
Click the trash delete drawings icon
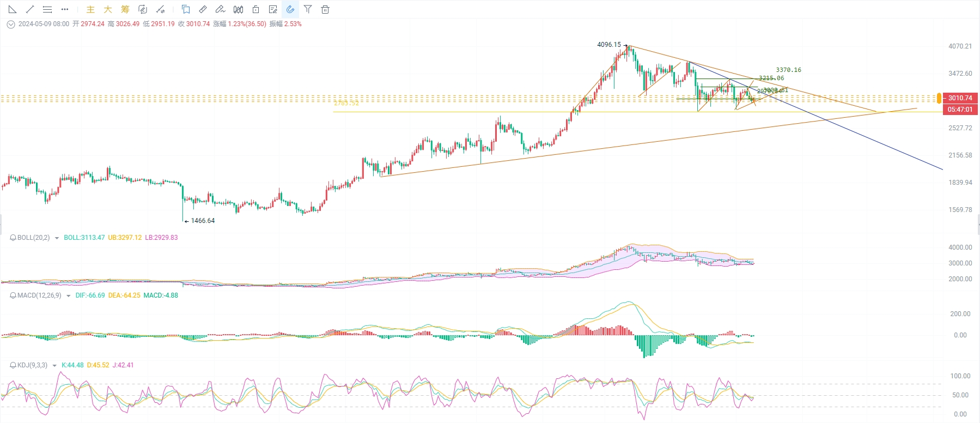325,9
